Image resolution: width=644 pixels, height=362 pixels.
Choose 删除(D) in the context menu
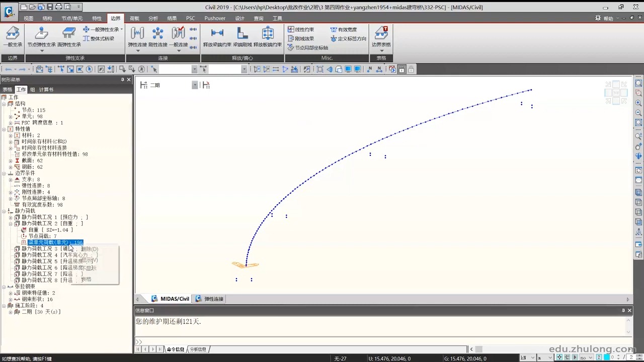click(90, 249)
